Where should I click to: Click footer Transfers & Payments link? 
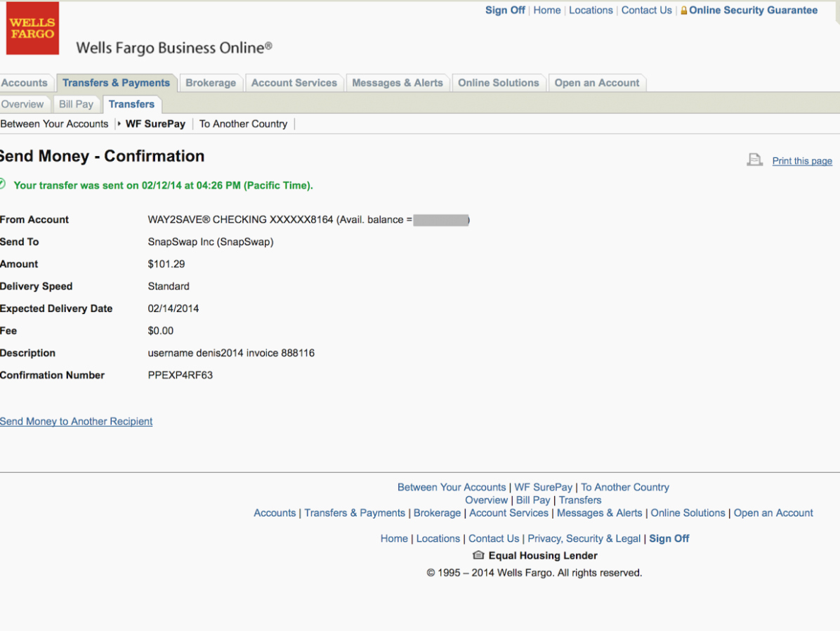pyautogui.click(x=355, y=513)
